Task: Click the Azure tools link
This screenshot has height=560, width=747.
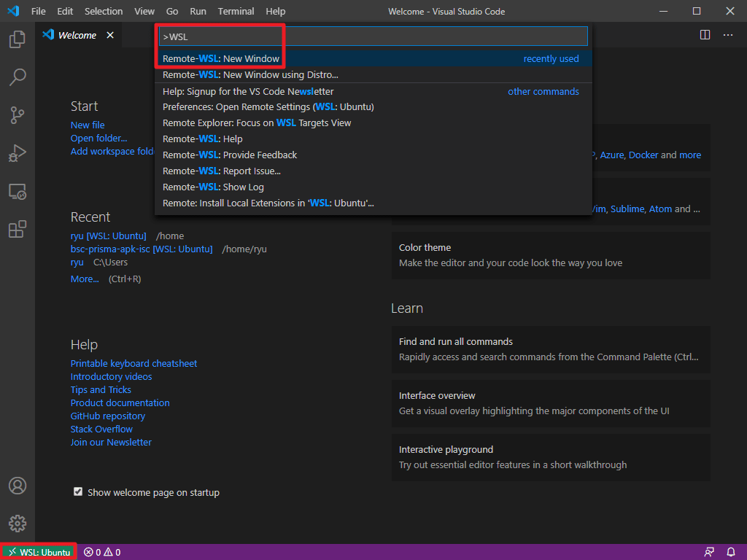Action: [612, 155]
